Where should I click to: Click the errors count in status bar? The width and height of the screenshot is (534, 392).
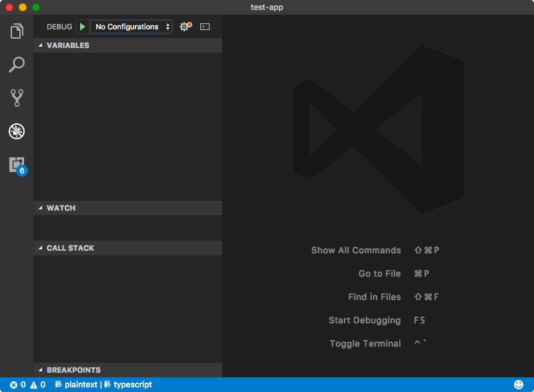[x=18, y=385]
